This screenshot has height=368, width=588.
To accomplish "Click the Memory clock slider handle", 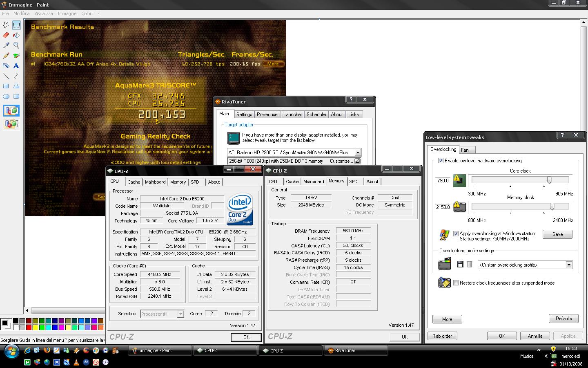I will tap(552, 206).
